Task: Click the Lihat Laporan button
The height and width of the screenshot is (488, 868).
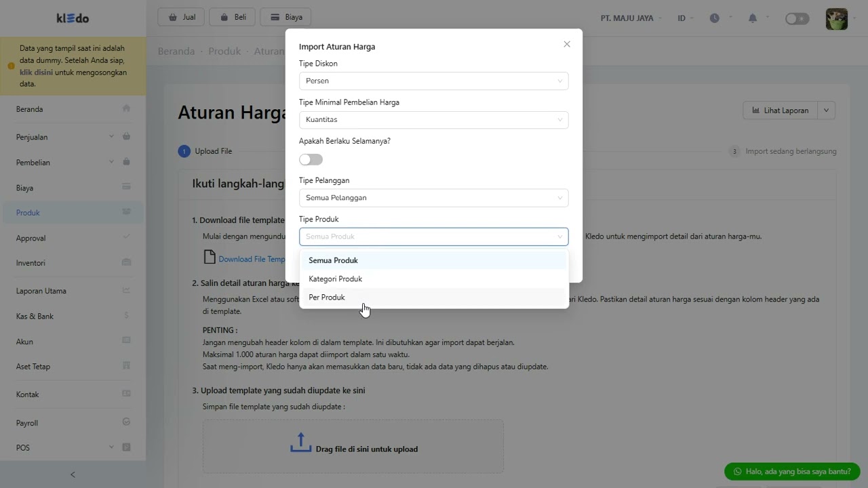Action: [781, 110]
